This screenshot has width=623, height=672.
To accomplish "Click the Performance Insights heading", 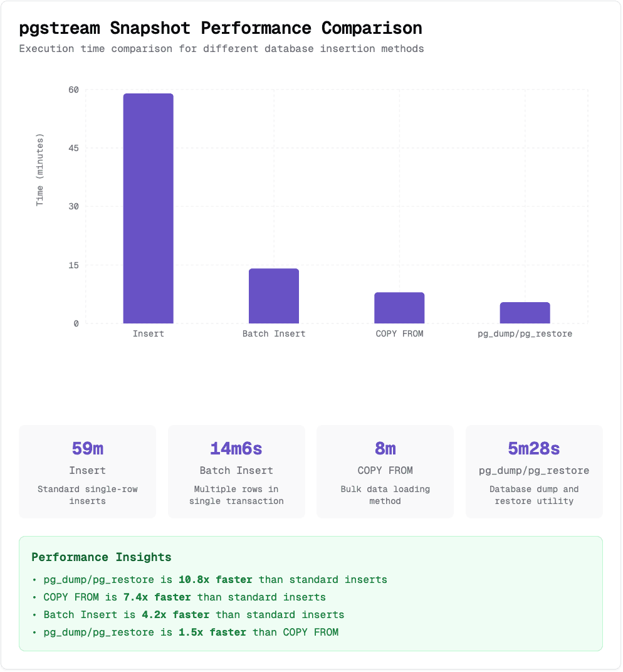I will tap(102, 557).
